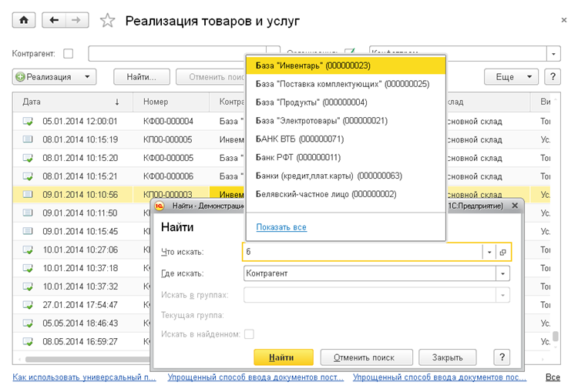Select База "Инвентарь" (000000023) suggestion
578x392 pixels.
pyautogui.click(x=346, y=65)
